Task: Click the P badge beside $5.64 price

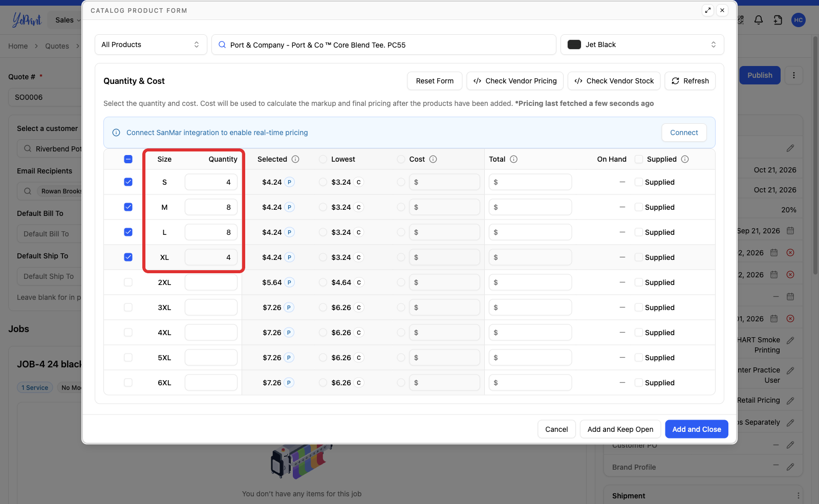Action: (289, 282)
